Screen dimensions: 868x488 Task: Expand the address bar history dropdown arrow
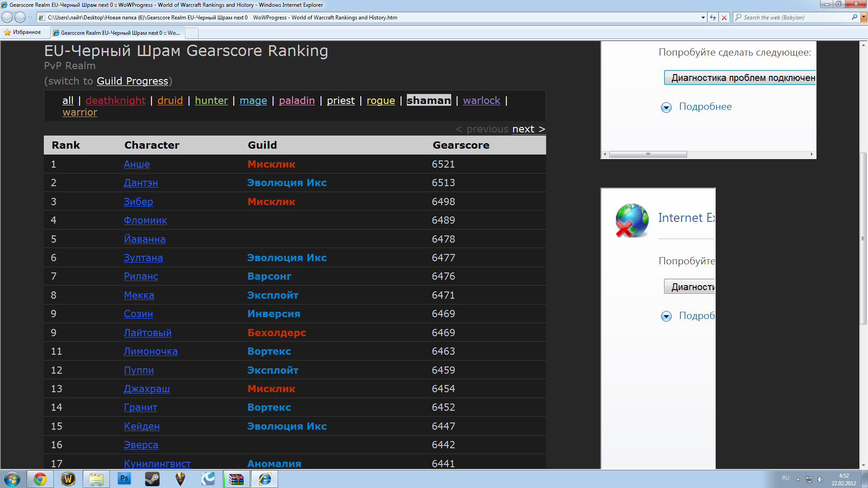(x=703, y=18)
